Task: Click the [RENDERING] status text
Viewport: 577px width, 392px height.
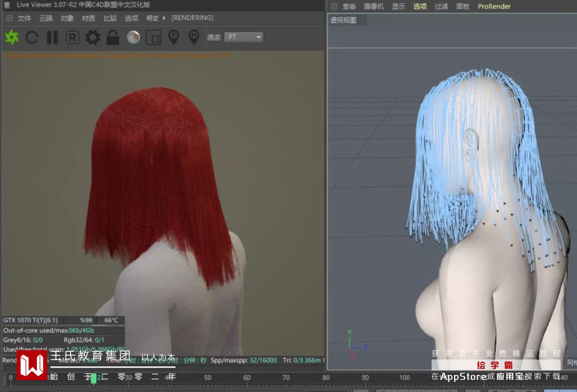Action: tap(192, 18)
